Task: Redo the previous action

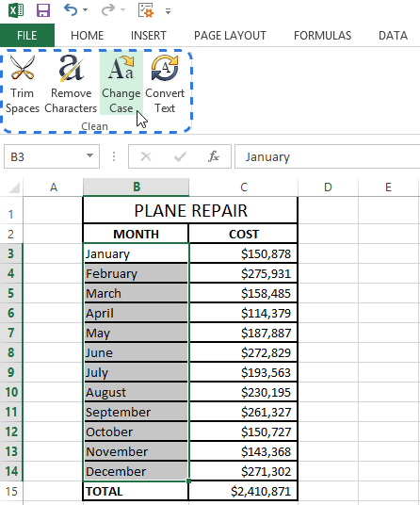Action: pyautogui.click(x=108, y=10)
